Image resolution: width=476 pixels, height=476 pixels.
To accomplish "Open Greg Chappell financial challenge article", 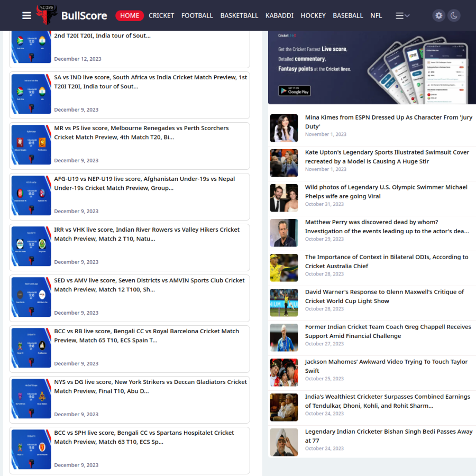I will (388, 331).
